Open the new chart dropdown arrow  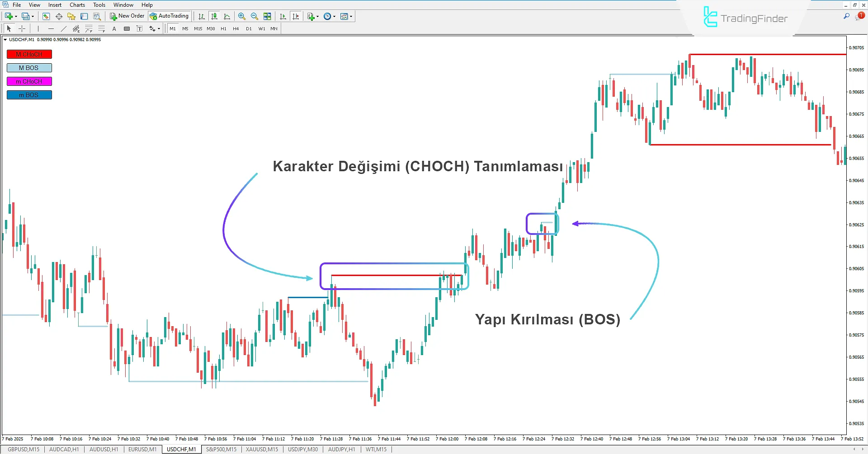(16, 16)
